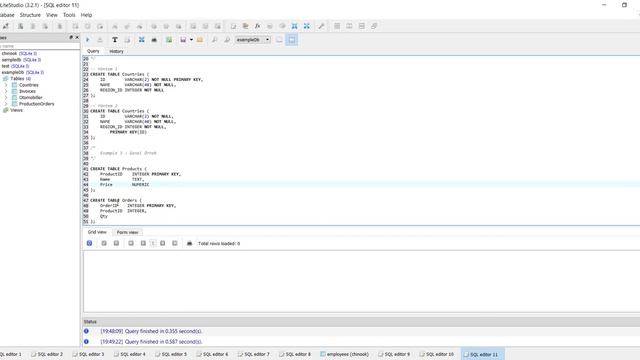640x360 pixels.
Task: Click the 19:49:22 query finished message
Action: (151, 342)
